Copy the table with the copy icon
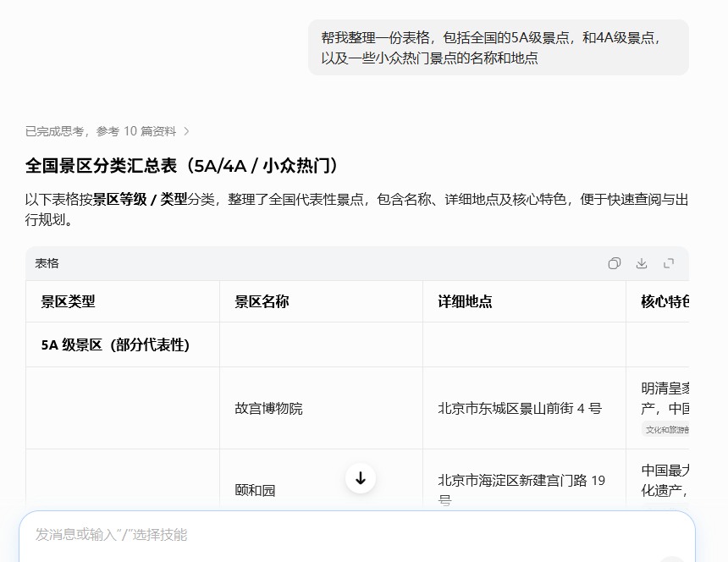This screenshot has width=728, height=562. (x=615, y=263)
